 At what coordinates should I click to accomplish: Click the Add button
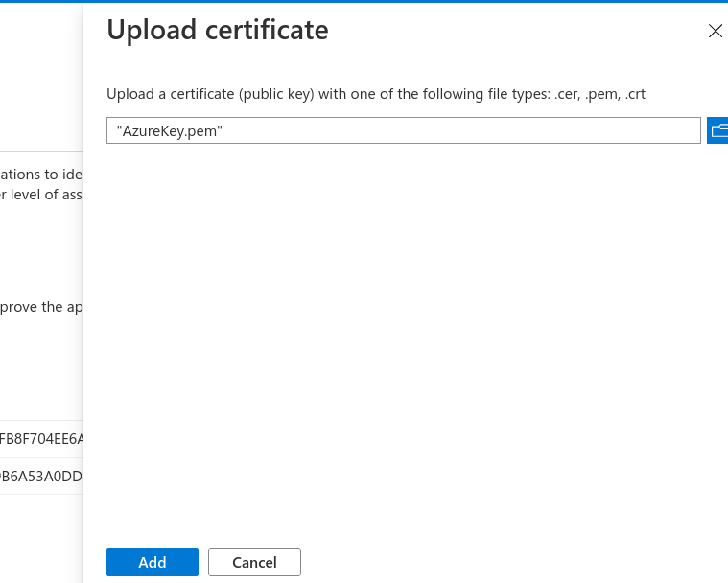[x=152, y=562]
